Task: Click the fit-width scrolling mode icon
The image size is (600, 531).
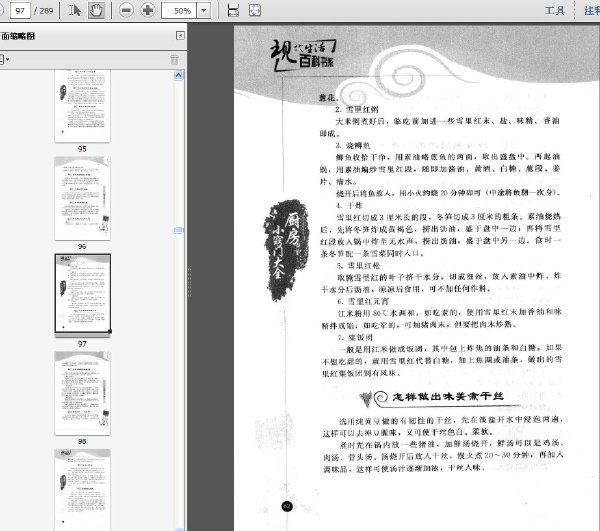Action: coord(233,10)
